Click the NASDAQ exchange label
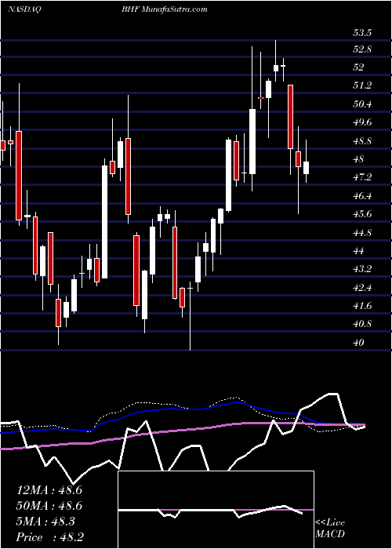Screen dimensions: 392x549 (24, 9)
